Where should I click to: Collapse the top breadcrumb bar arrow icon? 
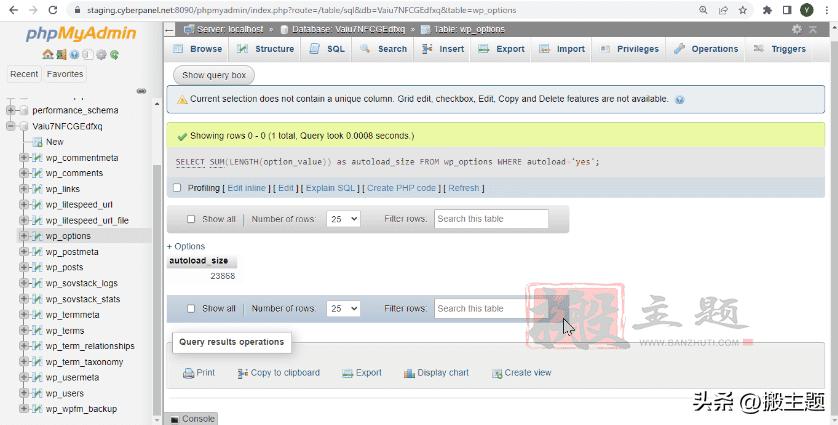click(813, 29)
